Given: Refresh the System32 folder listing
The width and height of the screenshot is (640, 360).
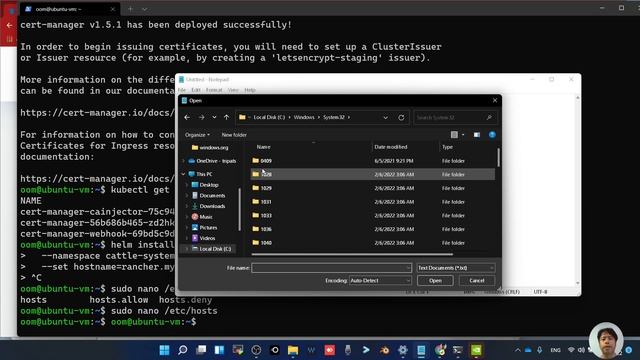Looking at the screenshot, I should 401,118.
